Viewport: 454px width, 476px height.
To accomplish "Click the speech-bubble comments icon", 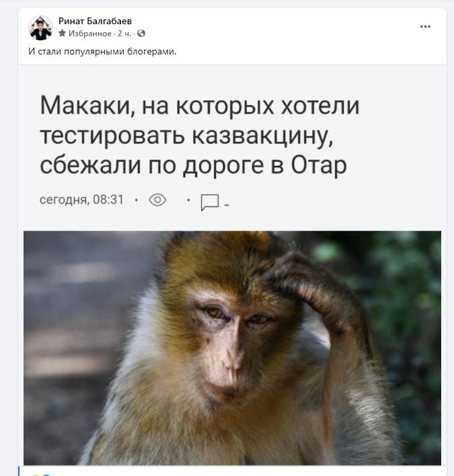I will pos(210,202).
